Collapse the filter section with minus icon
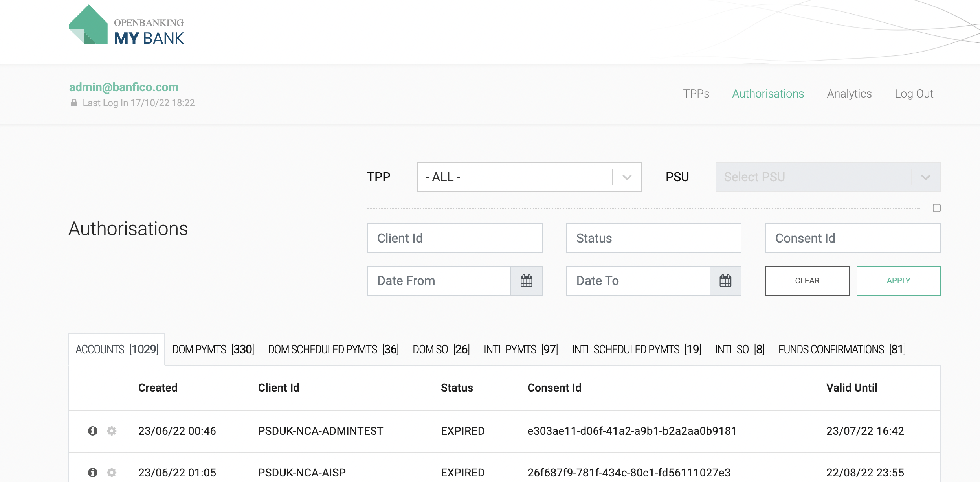The width and height of the screenshot is (980, 482). pyautogui.click(x=936, y=208)
